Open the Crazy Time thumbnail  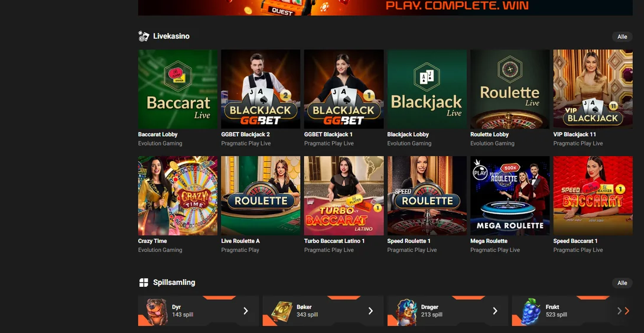(x=178, y=196)
